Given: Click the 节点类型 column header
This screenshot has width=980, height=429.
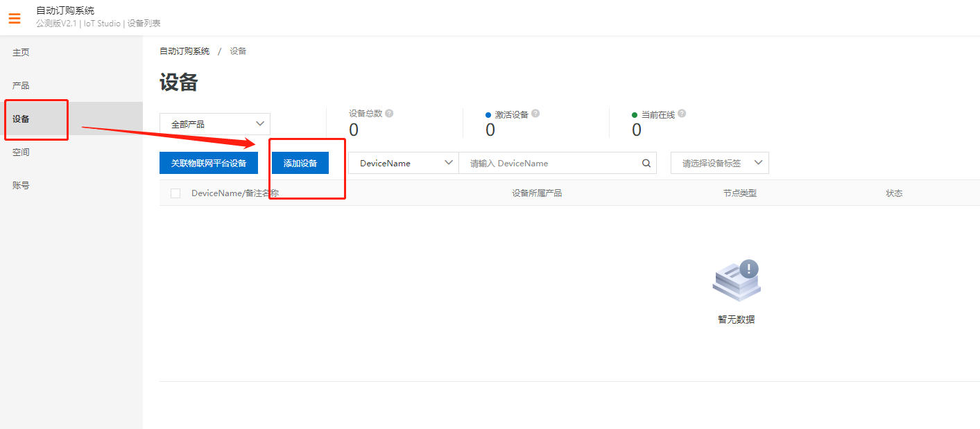Looking at the screenshot, I should click(x=740, y=193).
